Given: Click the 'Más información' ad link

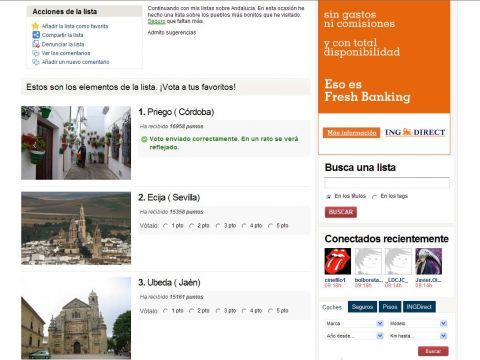Looking at the screenshot, I should 351,133.
